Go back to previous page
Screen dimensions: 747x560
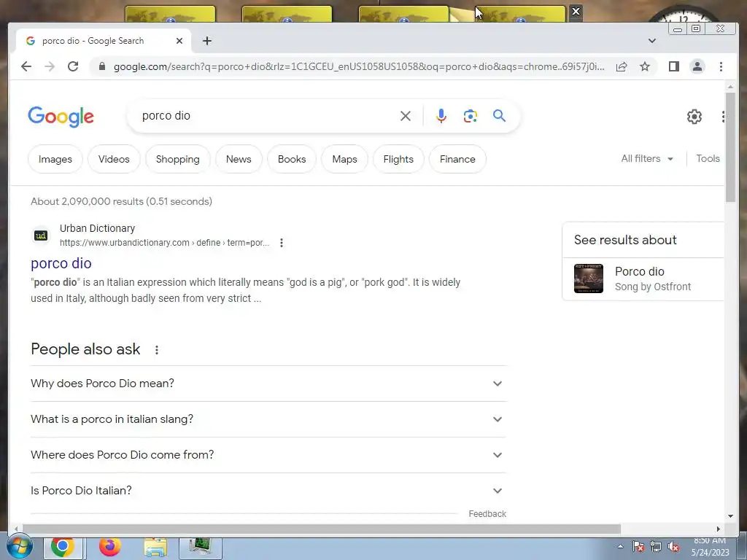26,66
